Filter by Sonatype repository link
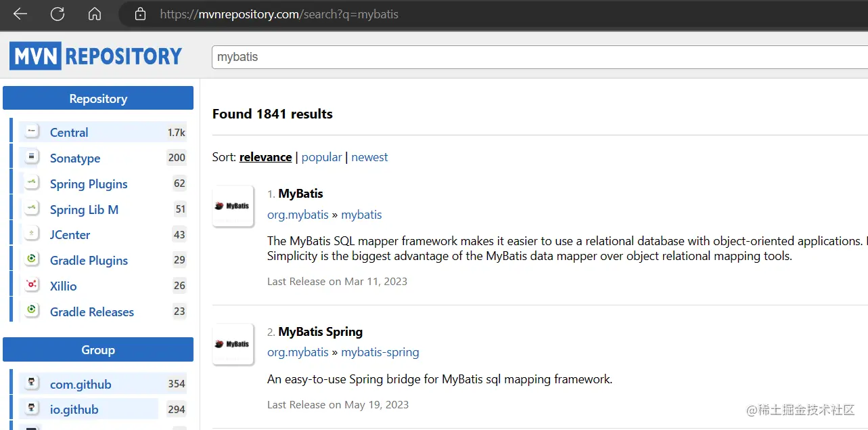868x430 pixels. click(75, 158)
